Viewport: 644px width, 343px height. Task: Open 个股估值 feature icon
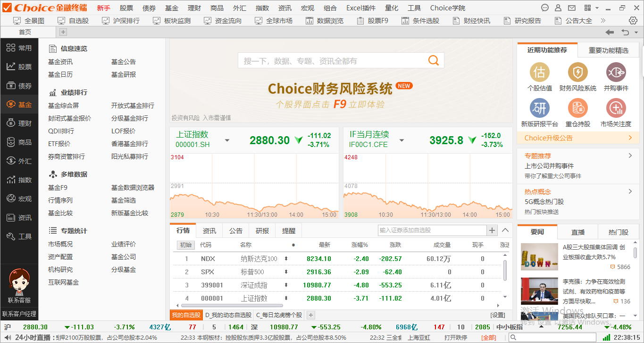(539, 73)
